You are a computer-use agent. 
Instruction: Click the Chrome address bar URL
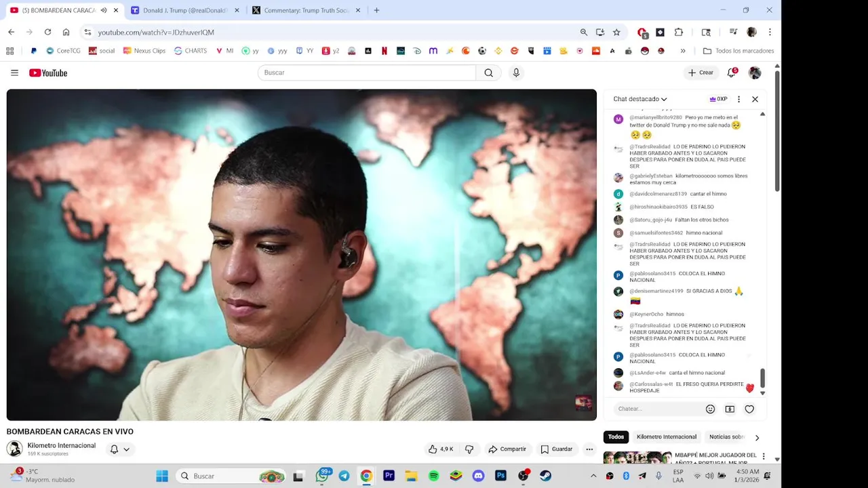156,32
